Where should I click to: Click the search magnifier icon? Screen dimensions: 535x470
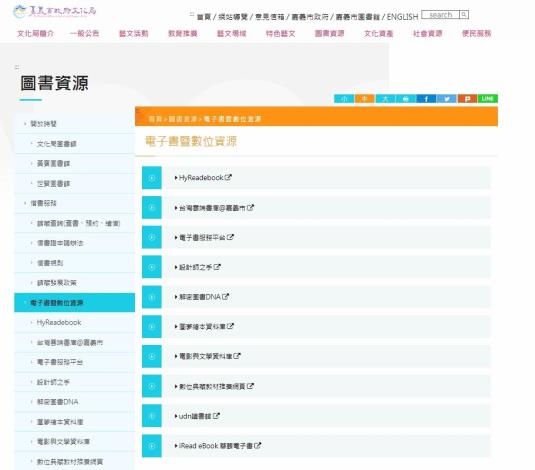[464, 15]
